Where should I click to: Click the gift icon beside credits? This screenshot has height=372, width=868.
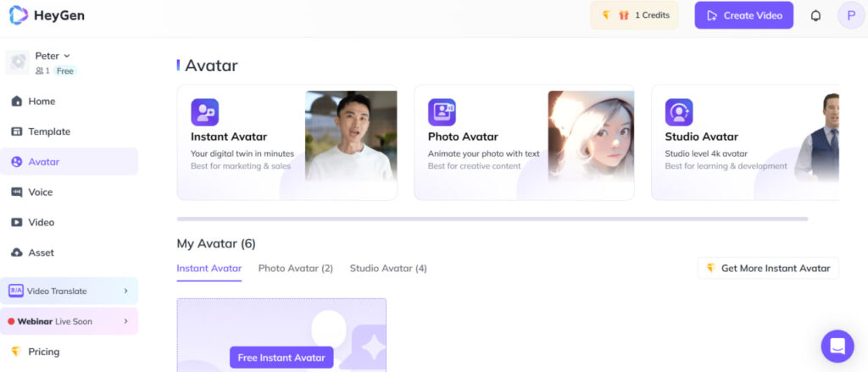[624, 15]
